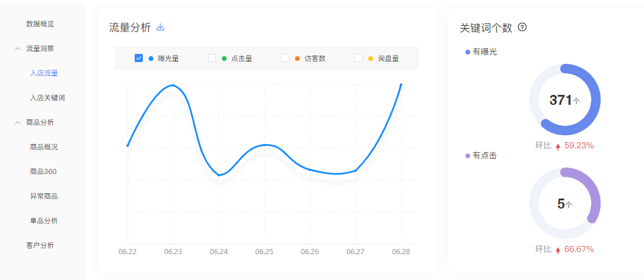This screenshot has height=280, width=644.
Task: Click the blue dot next to 有曝光
Action: [x=467, y=52]
